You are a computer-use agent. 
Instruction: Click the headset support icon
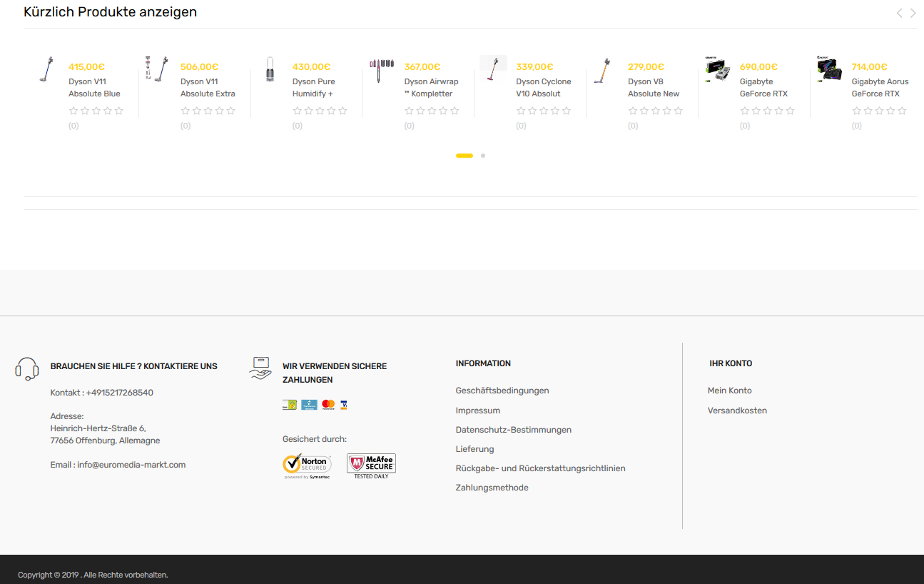(27, 368)
